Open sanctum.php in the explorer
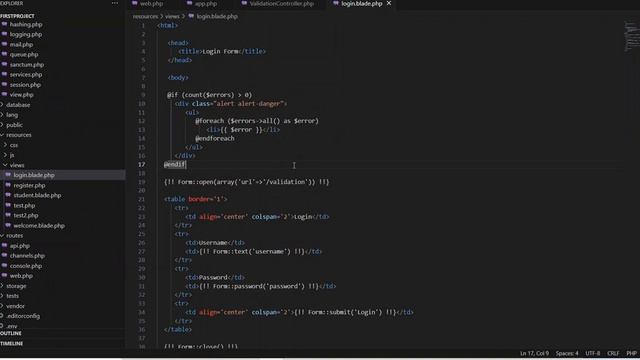The image size is (640, 360). 27,64
